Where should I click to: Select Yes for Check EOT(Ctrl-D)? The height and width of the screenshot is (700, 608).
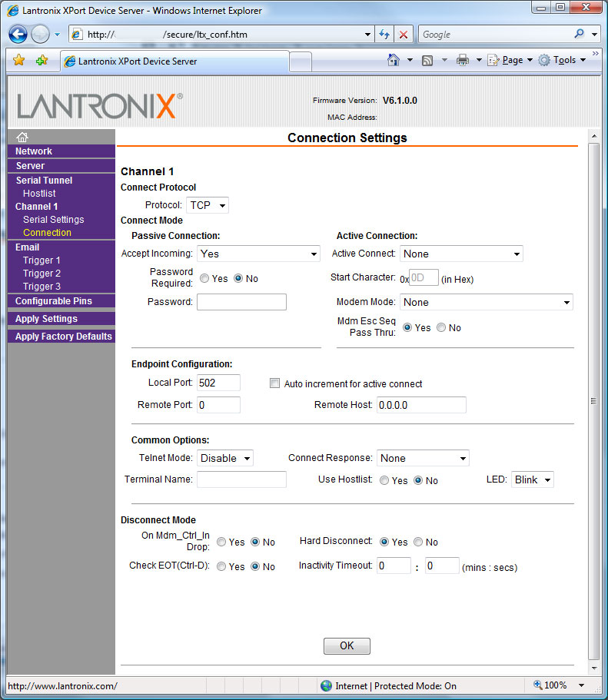(x=221, y=566)
